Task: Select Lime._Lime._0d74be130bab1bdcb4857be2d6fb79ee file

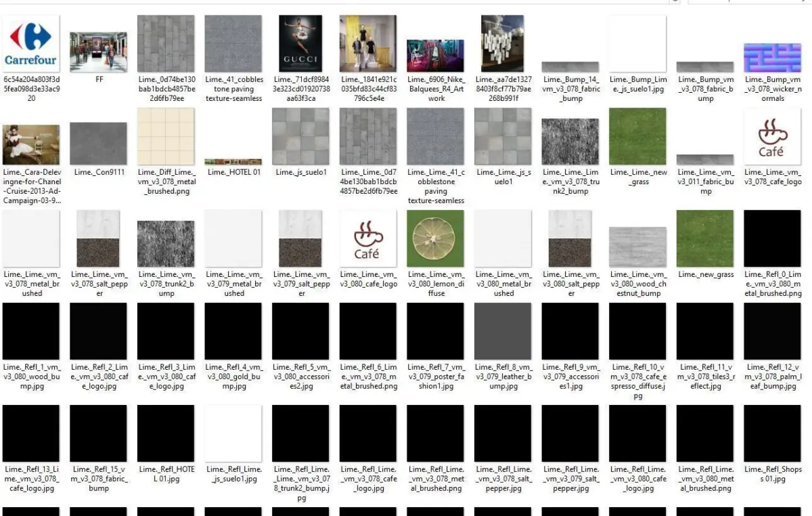Action: coord(368,136)
